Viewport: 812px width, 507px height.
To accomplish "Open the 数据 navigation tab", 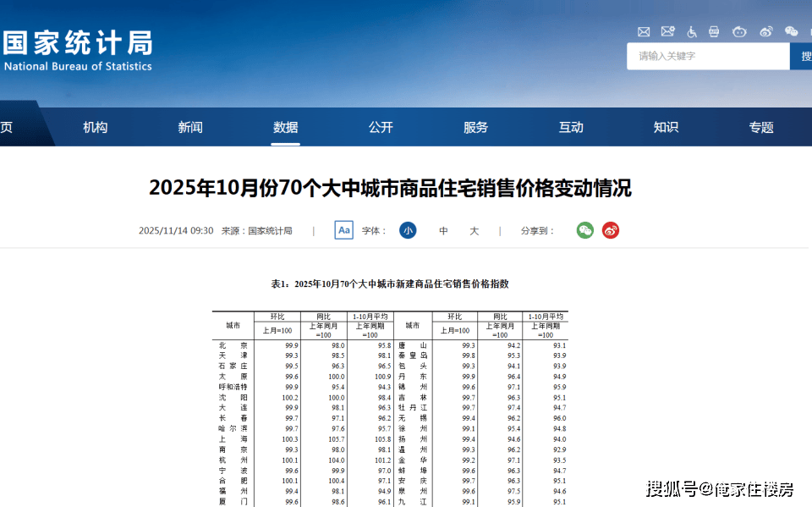I will 286,127.
